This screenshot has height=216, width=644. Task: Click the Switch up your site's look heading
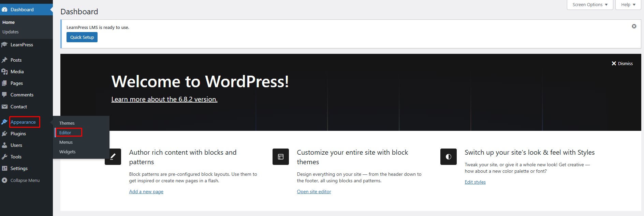pos(529,152)
